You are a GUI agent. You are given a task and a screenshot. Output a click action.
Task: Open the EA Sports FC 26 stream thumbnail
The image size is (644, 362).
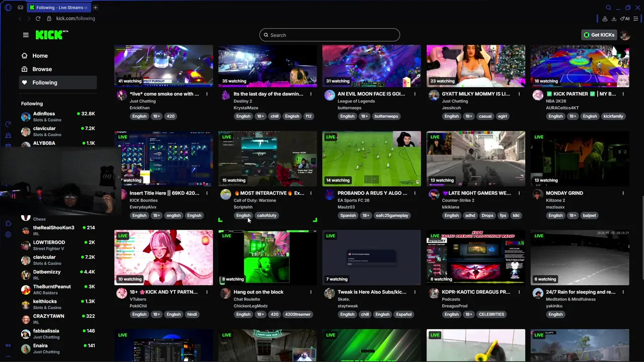pyautogui.click(x=371, y=158)
